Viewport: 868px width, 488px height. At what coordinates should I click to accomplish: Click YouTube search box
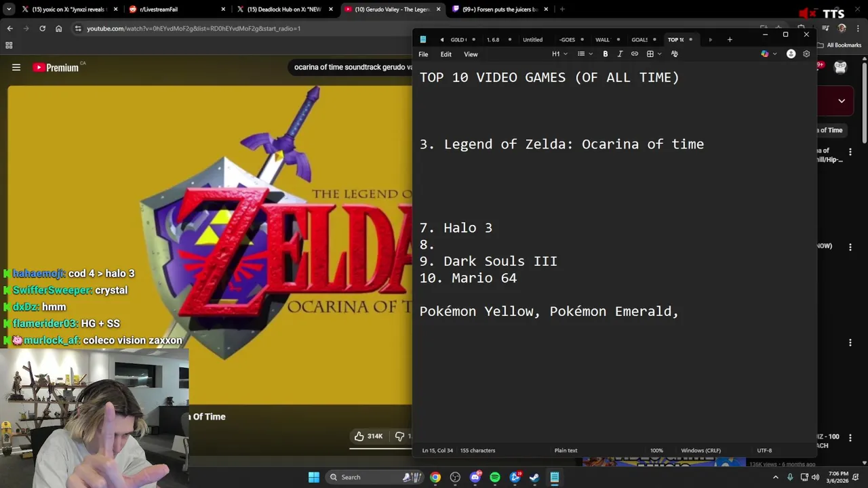349,67
